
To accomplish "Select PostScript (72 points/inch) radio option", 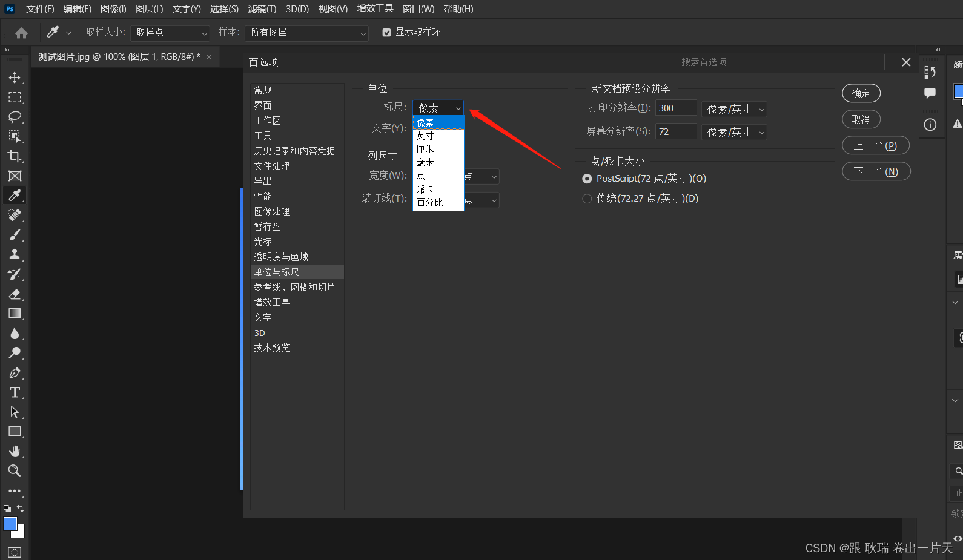I will click(x=586, y=179).
